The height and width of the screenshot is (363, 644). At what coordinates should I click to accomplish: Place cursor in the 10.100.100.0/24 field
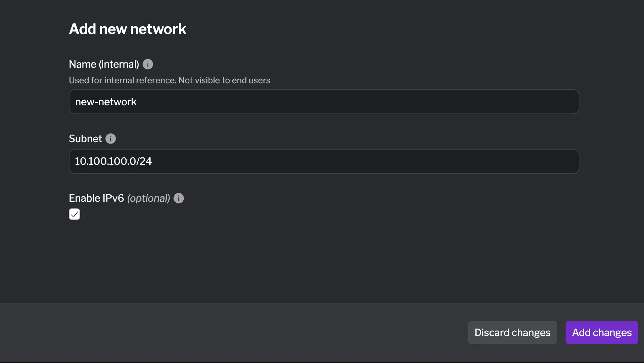point(323,161)
